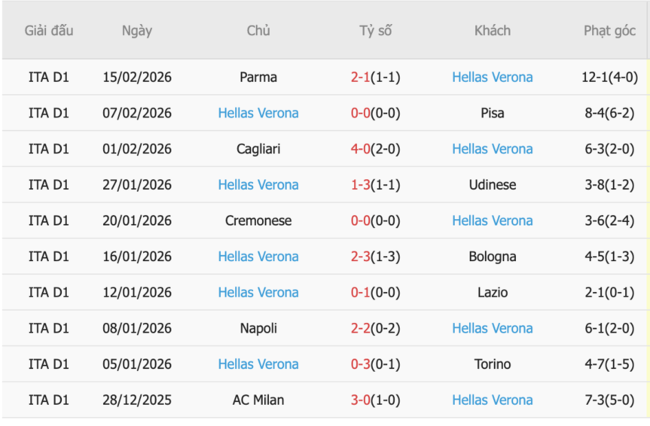
Task: Click the Lazio team name
Action: [x=492, y=293]
